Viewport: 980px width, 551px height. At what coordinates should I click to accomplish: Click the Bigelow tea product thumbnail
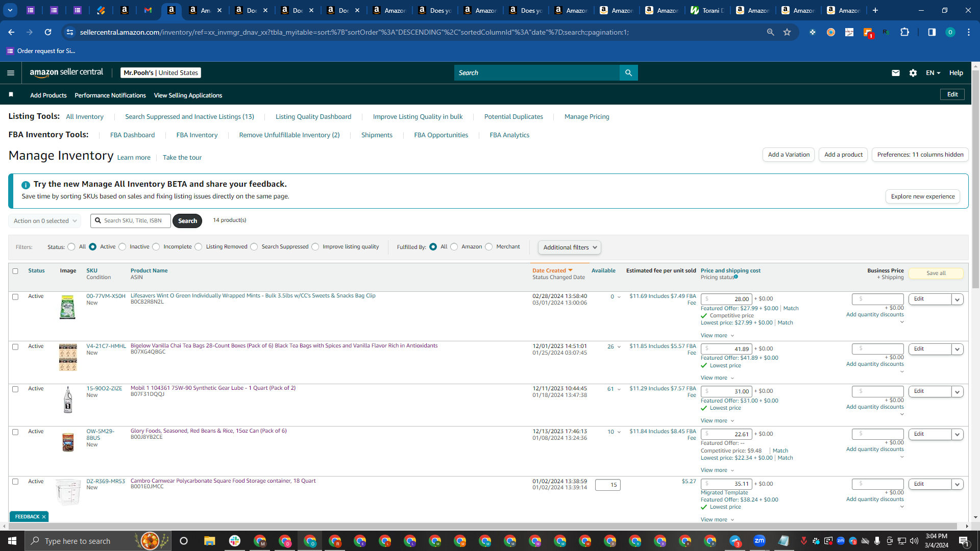[67, 357]
